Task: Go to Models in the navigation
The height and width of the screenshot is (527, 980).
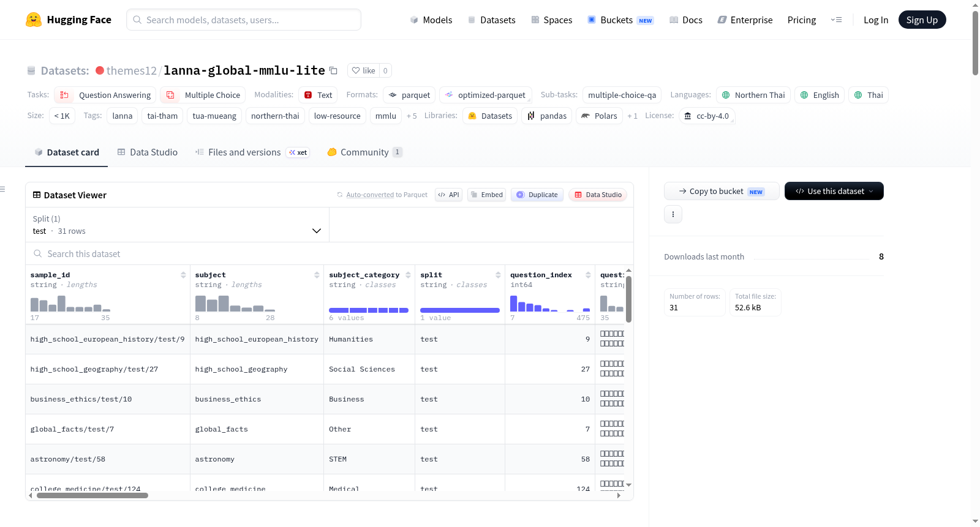Action: [x=431, y=20]
